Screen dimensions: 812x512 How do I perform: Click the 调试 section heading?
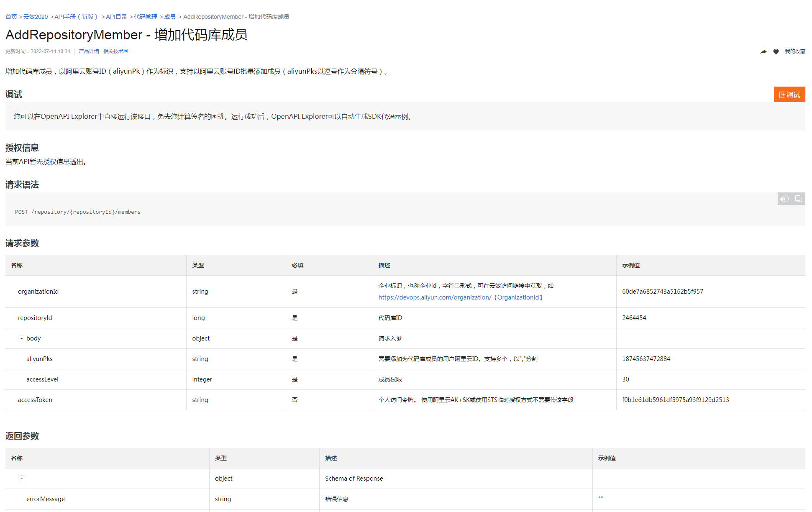pos(14,94)
